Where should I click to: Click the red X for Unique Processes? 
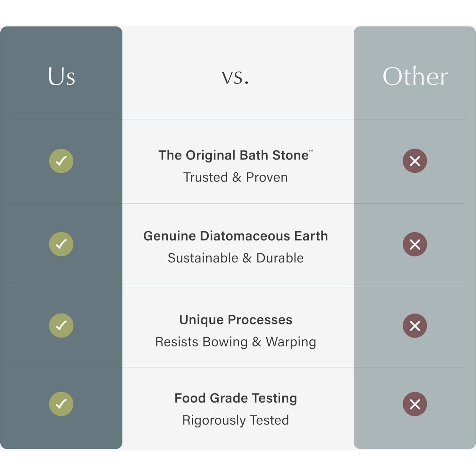(x=415, y=326)
